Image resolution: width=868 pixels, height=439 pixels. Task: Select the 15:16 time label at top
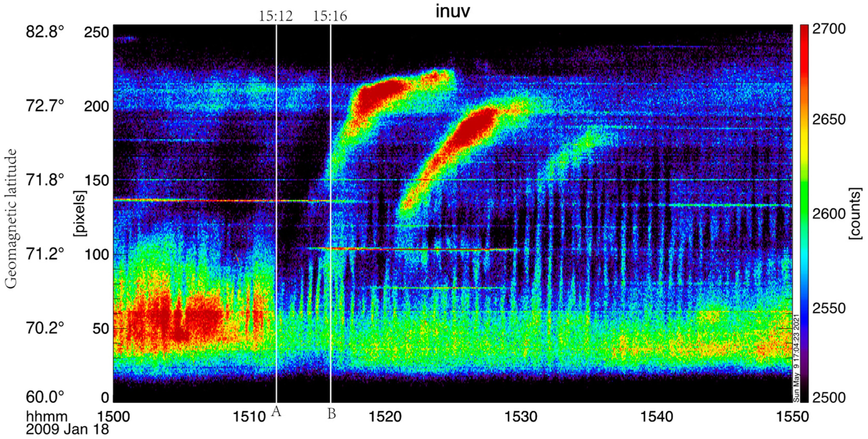pos(330,16)
